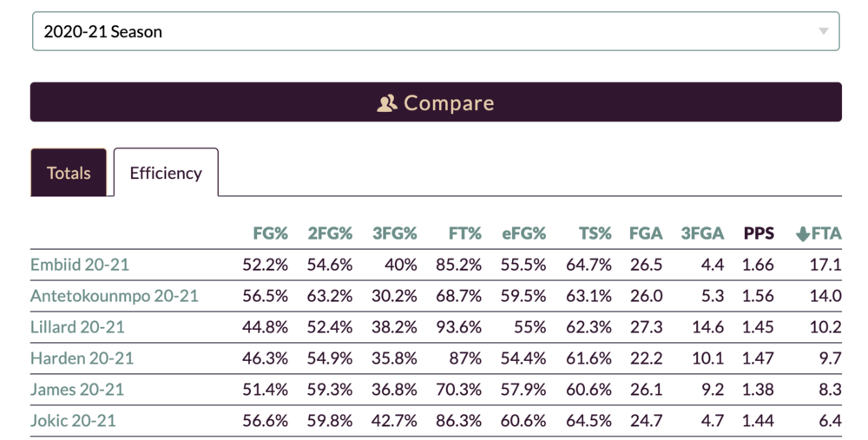
Task: Open the 2020-21 Season dropdown arrow
Action: (823, 31)
